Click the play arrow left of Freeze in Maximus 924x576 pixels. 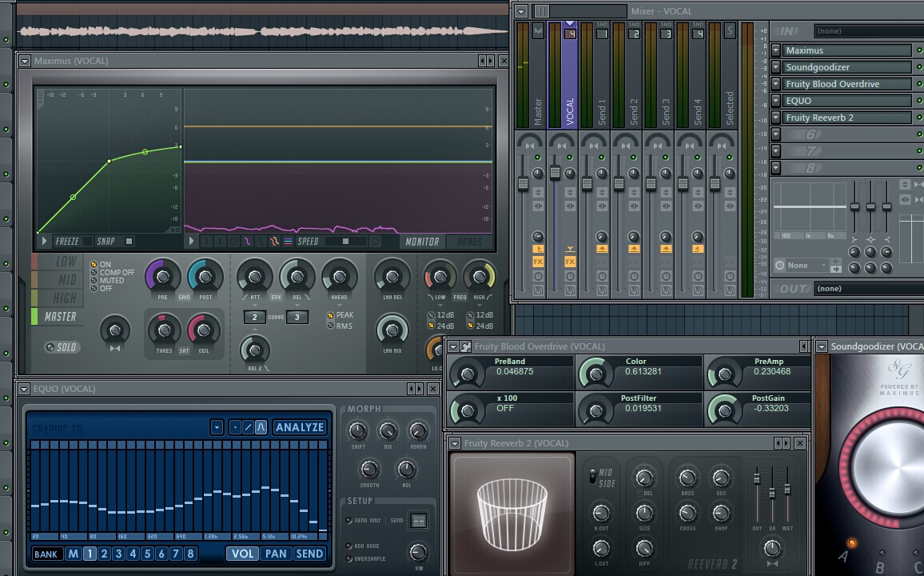pyautogui.click(x=44, y=241)
